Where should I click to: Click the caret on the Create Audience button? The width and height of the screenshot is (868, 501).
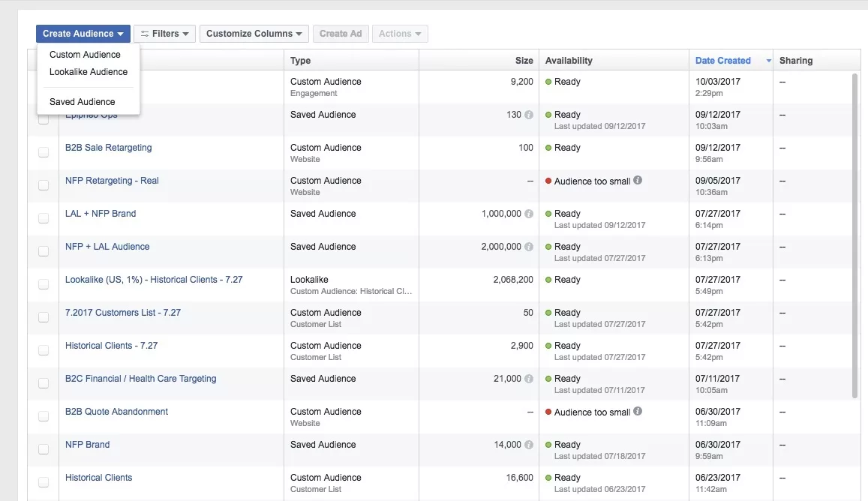click(122, 33)
